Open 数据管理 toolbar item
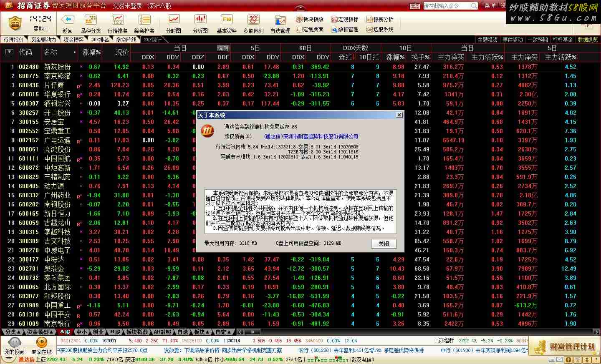The width and height of the screenshot is (601, 364). pyautogui.click(x=345, y=29)
